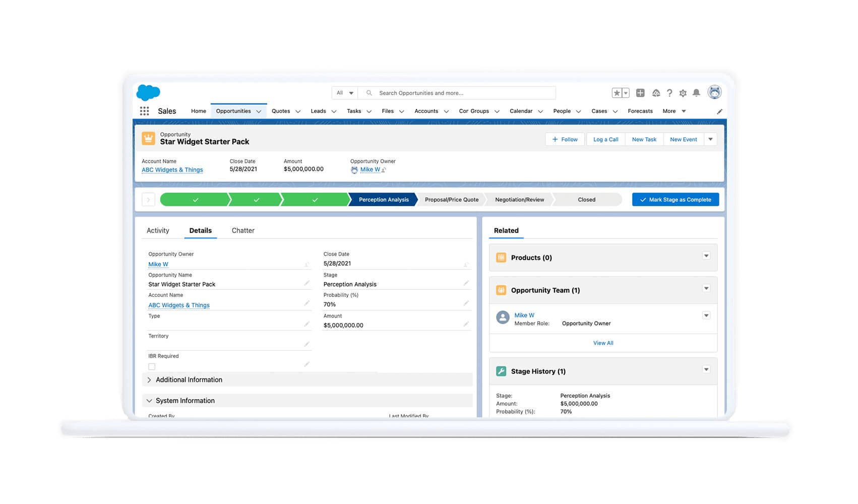
Task: Switch to the Activity tab
Action: pyautogui.click(x=158, y=230)
